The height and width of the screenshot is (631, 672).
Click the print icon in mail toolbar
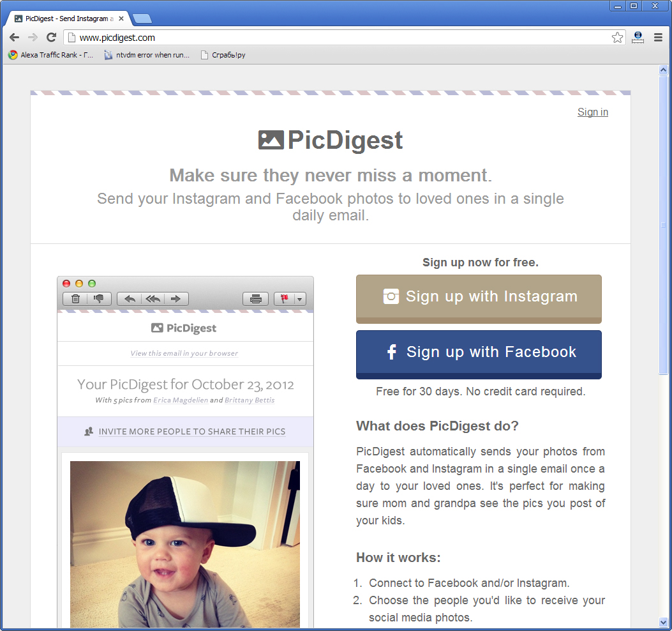[x=256, y=299]
